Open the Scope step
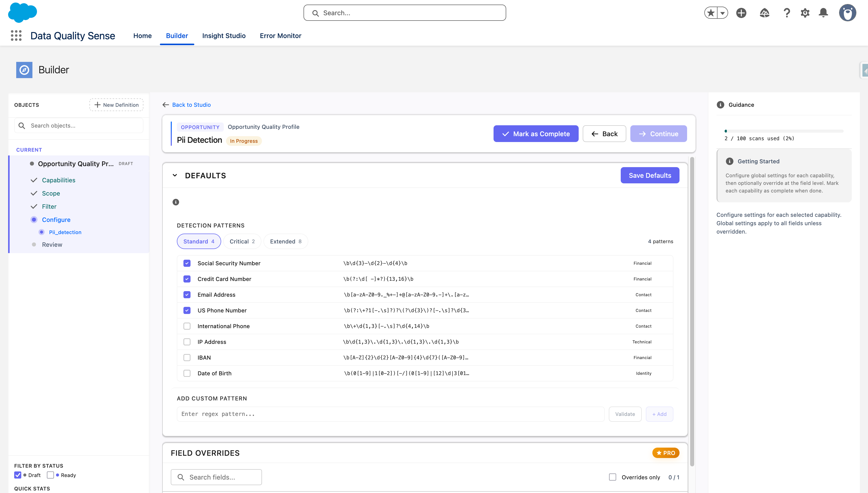868x493 pixels. (51, 193)
